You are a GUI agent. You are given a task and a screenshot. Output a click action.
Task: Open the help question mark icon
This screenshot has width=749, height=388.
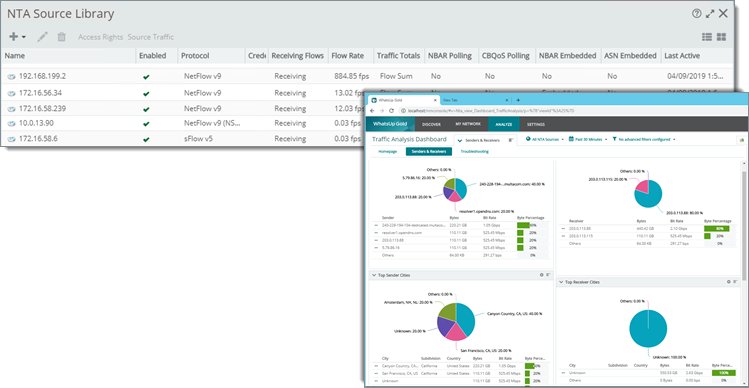pos(696,13)
